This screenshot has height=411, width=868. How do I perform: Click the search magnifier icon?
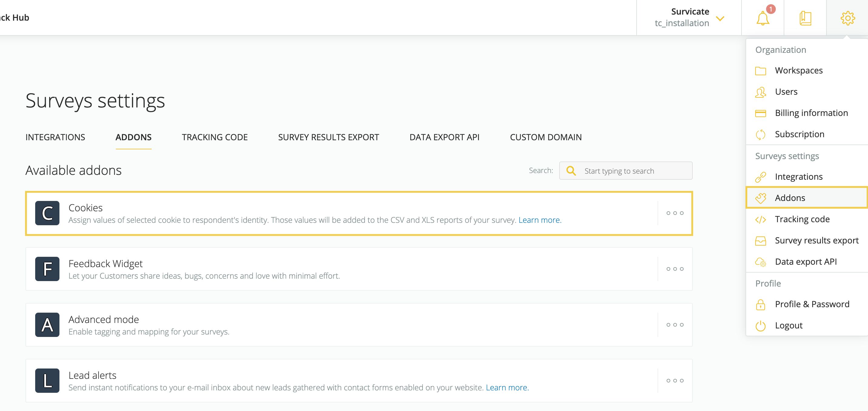(571, 171)
